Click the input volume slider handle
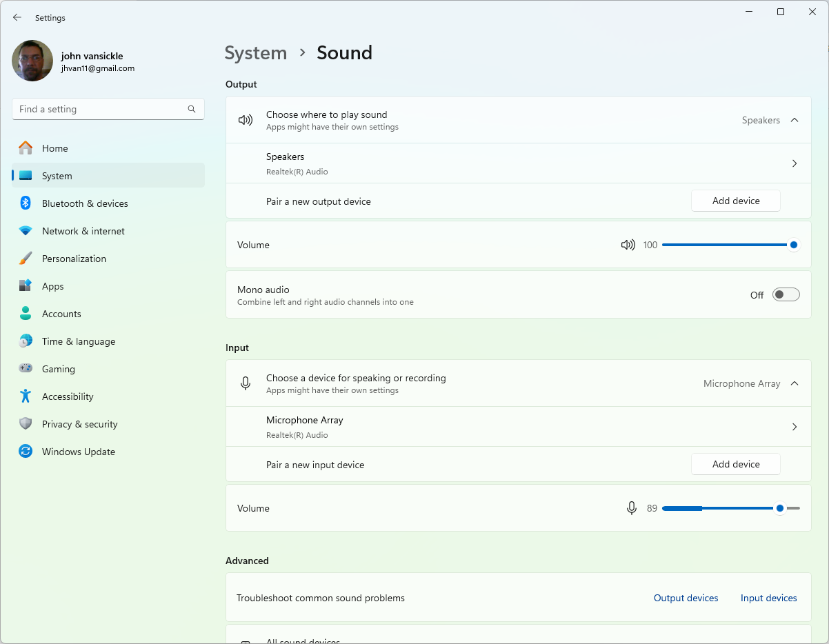Screen dimensions: 829x644 (780, 508)
